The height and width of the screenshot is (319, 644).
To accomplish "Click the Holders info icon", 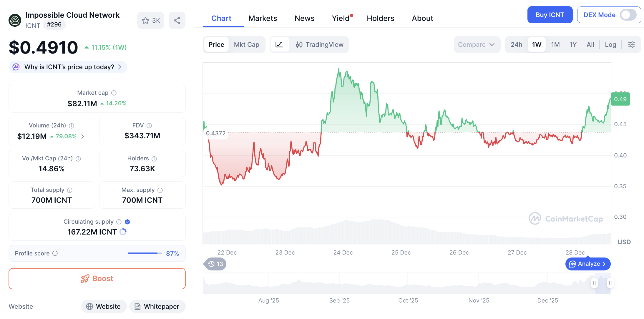I will 154,159.
